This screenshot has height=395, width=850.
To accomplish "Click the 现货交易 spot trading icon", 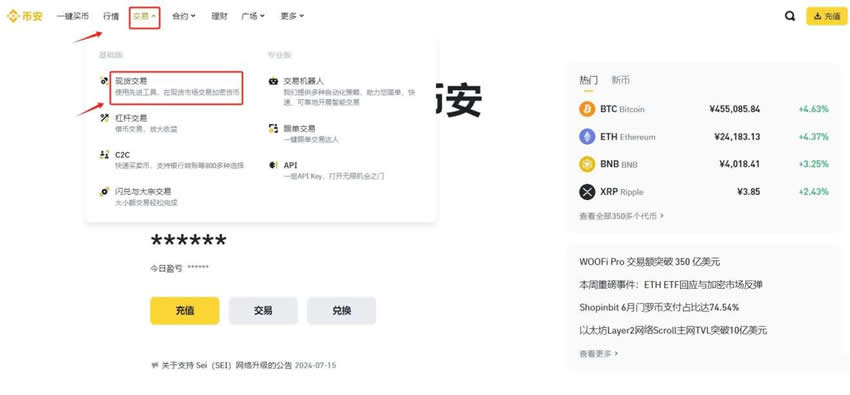I will 105,81.
